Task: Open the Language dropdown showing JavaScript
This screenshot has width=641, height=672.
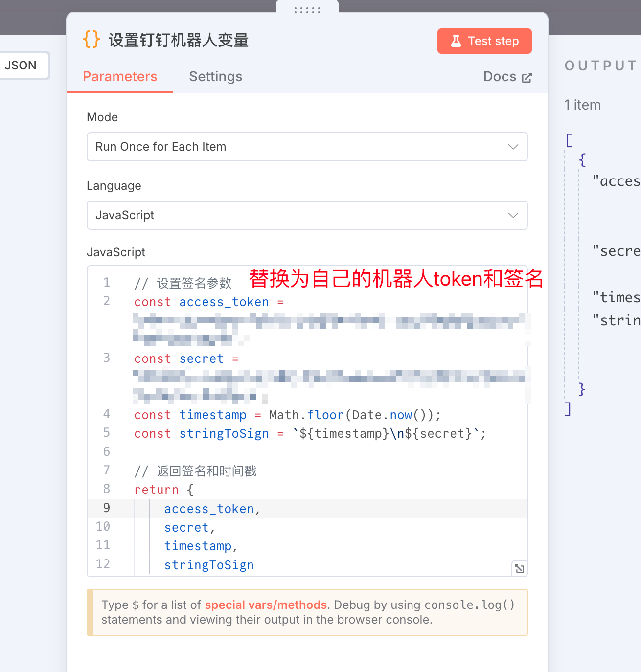Action: click(307, 215)
